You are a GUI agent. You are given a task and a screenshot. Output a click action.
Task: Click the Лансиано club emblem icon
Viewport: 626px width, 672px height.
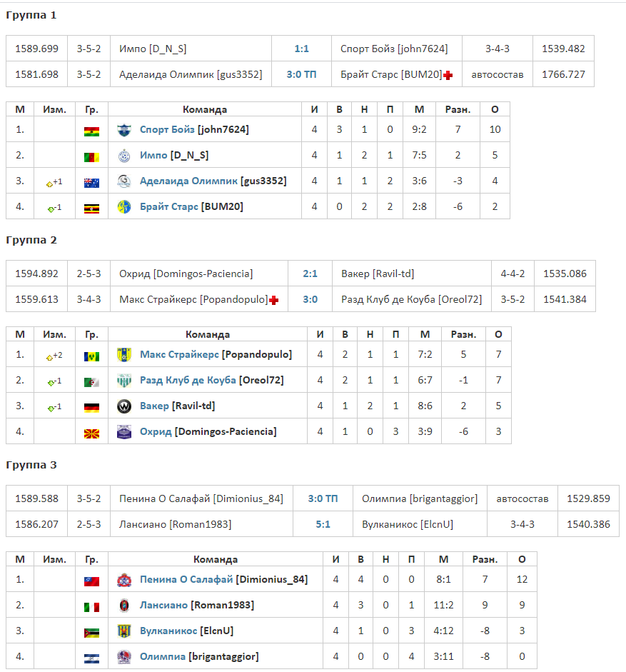click(x=124, y=606)
